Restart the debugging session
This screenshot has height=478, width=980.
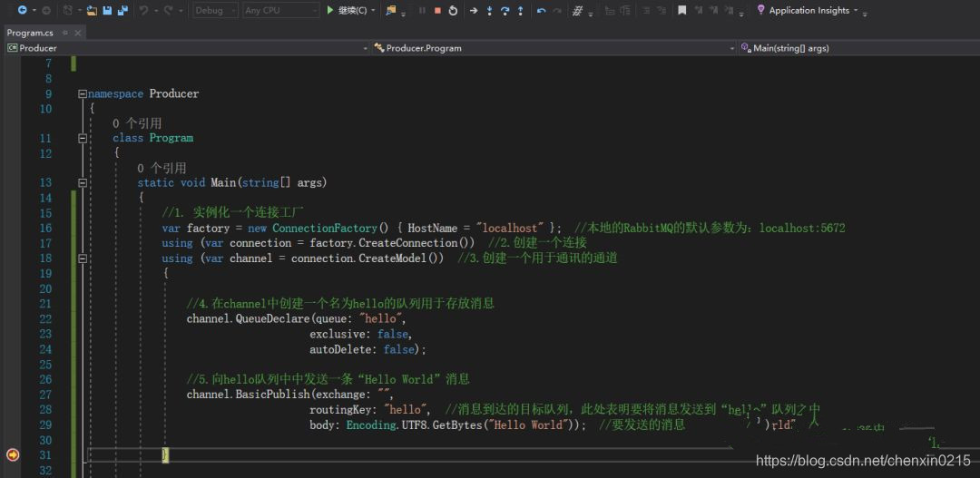coord(453,10)
